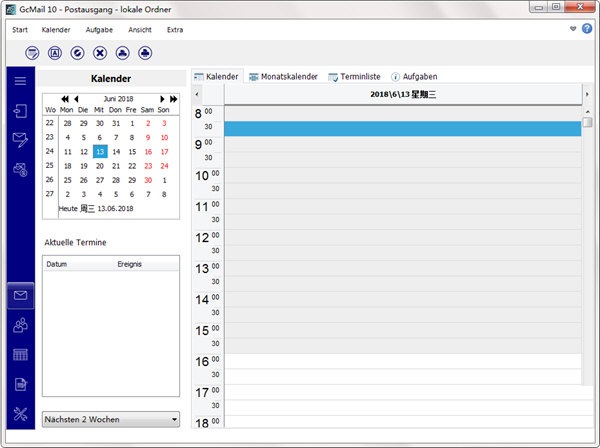Select the 16:00 time slot
This screenshot has width=600, height=448.
403,361
